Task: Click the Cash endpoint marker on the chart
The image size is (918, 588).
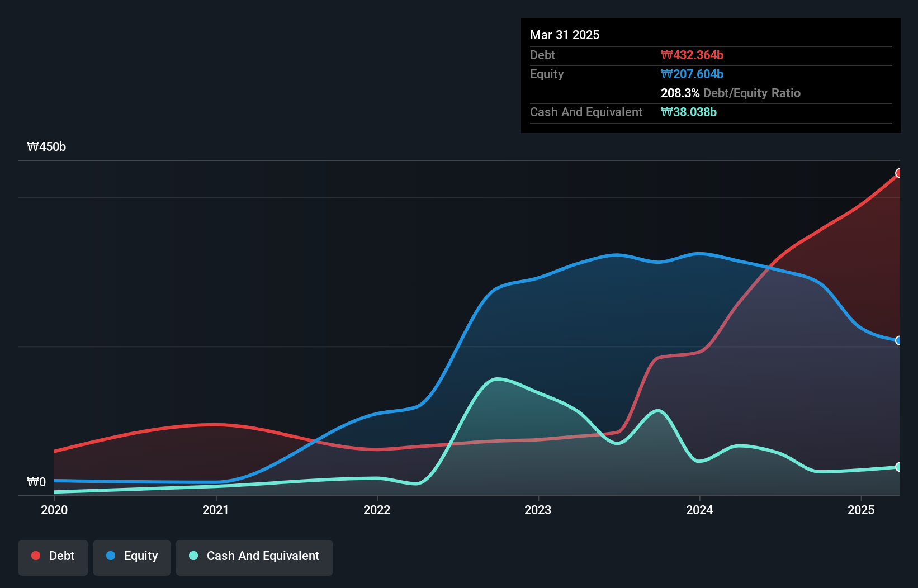Action: tap(899, 466)
